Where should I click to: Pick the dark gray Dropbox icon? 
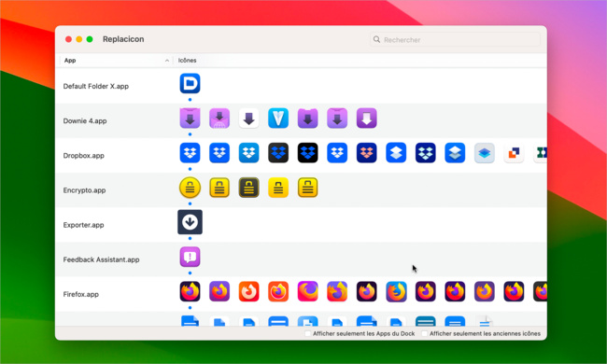click(278, 153)
